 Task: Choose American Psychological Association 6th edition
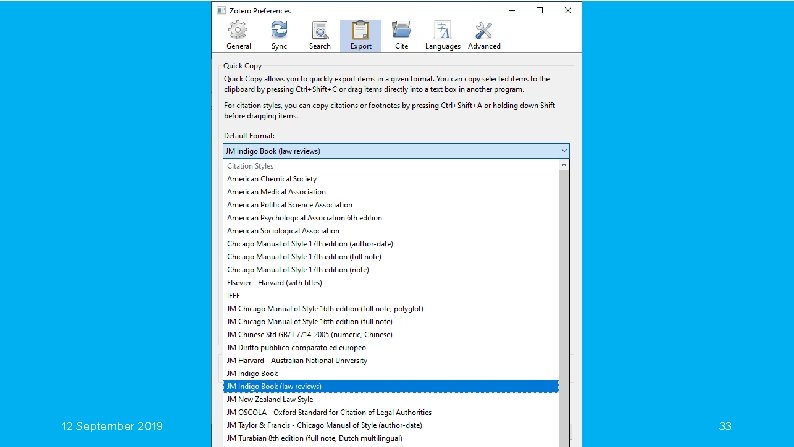[390, 218]
